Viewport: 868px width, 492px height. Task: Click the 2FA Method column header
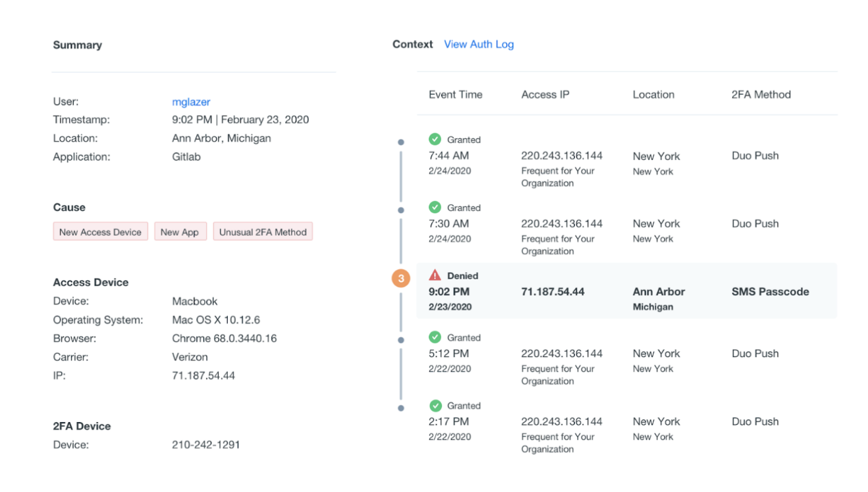click(x=761, y=94)
